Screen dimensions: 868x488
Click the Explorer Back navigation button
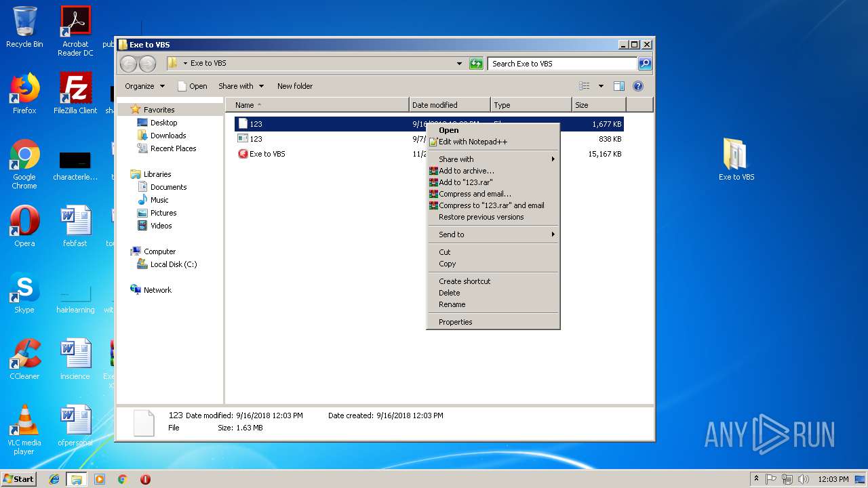click(128, 64)
